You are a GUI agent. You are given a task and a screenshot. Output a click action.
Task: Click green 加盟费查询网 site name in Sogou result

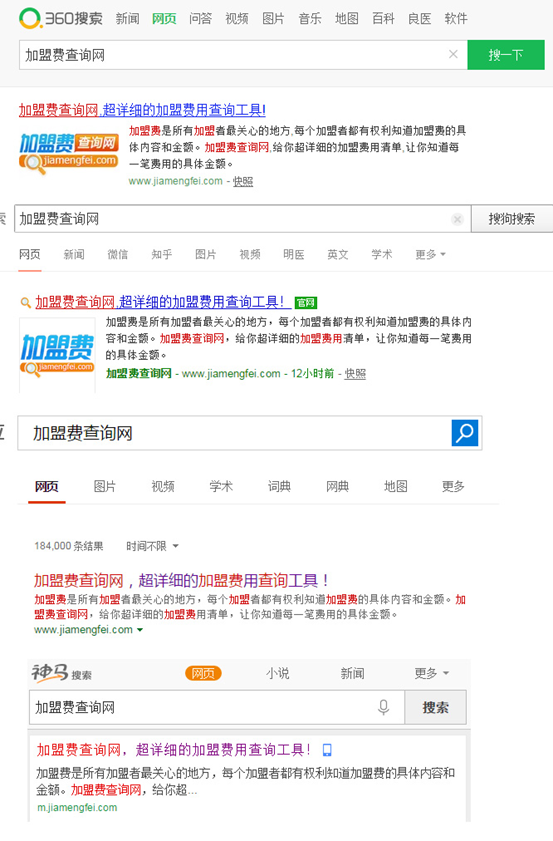click(139, 373)
